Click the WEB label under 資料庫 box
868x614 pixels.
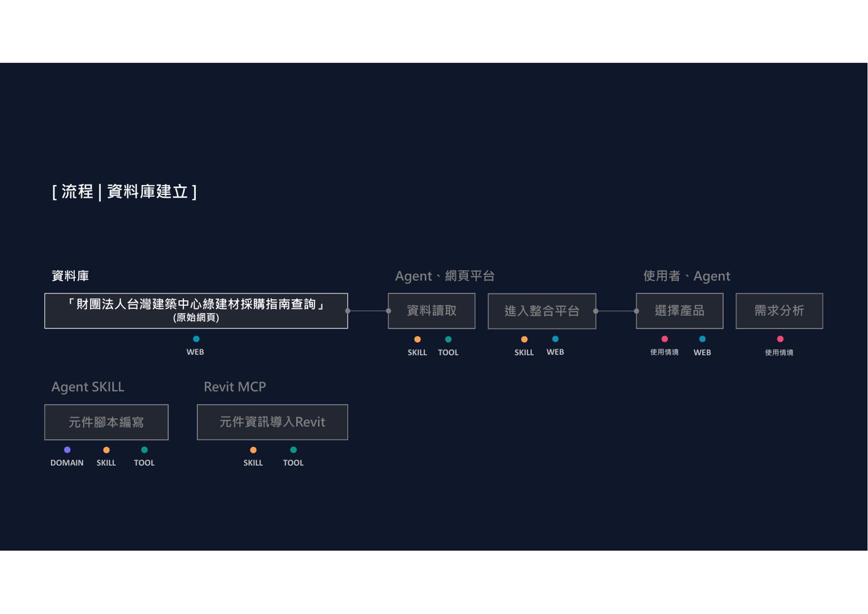pyautogui.click(x=195, y=352)
